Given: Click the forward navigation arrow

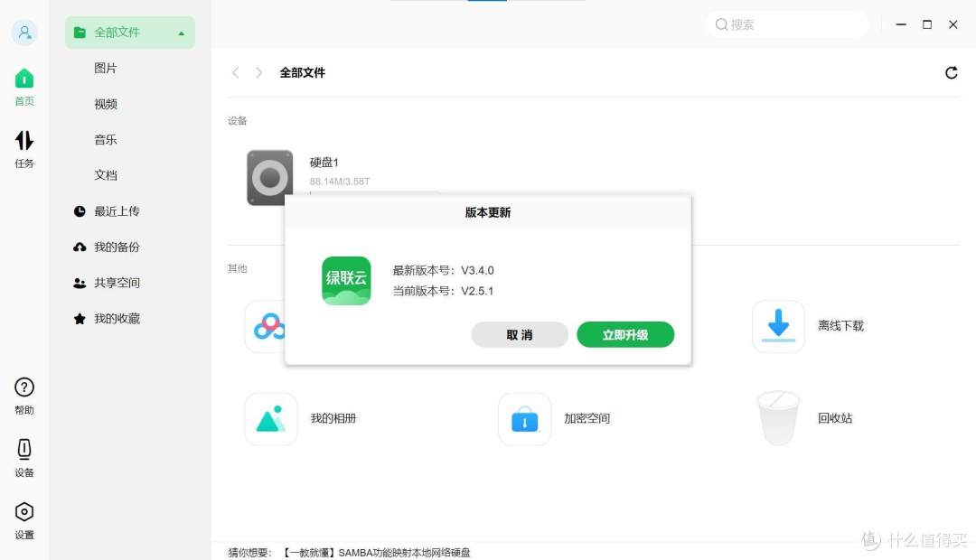Looking at the screenshot, I should click(x=259, y=72).
